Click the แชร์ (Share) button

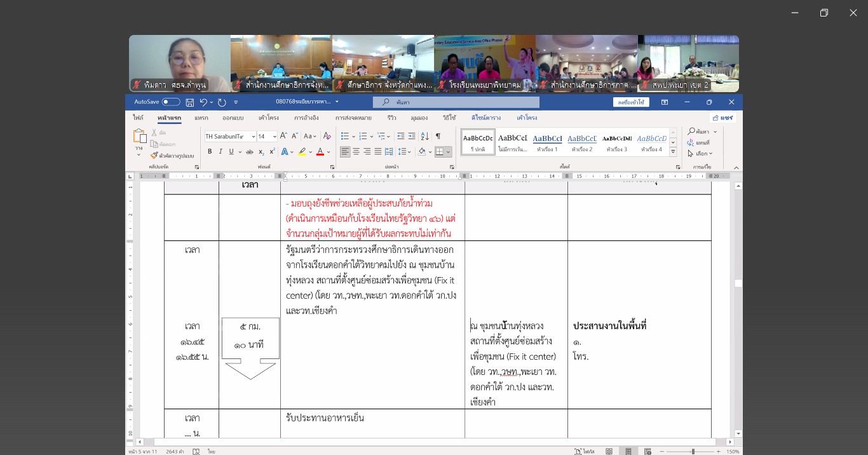tap(723, 118)
